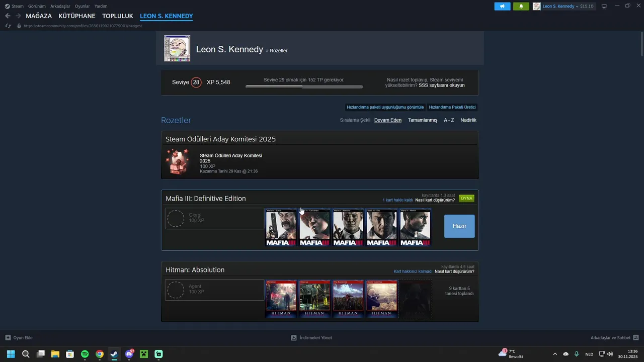Viewport: 644px width, 362px height.
Task: Open SSS sayfasını okuyun link
Action: click(x=442, y=85)
